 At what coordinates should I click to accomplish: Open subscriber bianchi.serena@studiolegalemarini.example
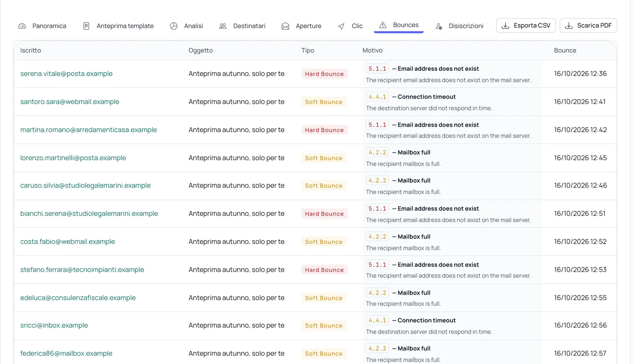pyautogui.click(x=89, y=214)
